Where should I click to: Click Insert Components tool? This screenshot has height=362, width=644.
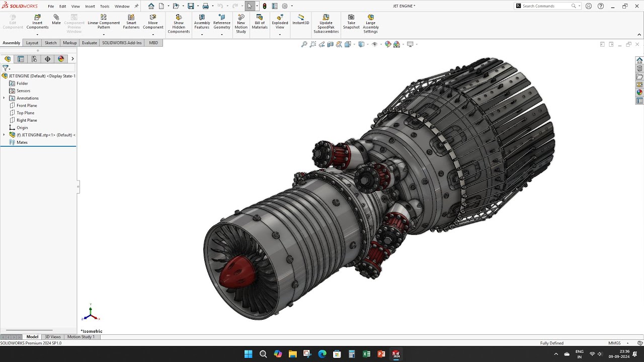pyautogui.click(x=37, y=22)
